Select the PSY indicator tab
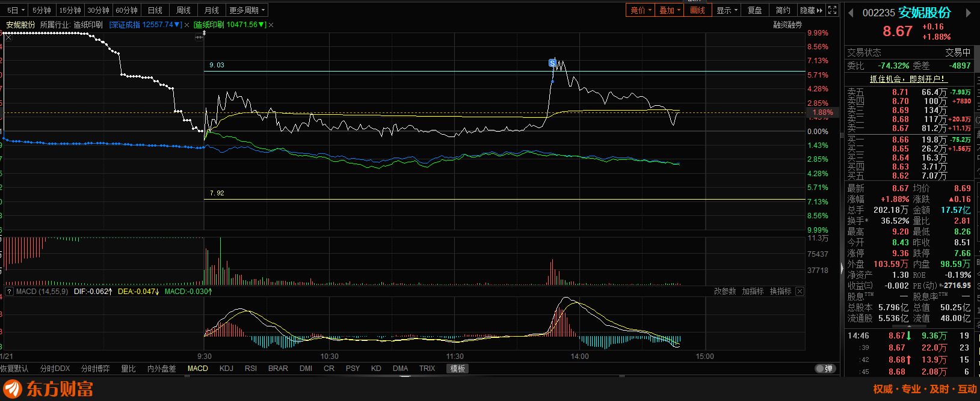Screen dimensions: 980x401 point(353,369)
